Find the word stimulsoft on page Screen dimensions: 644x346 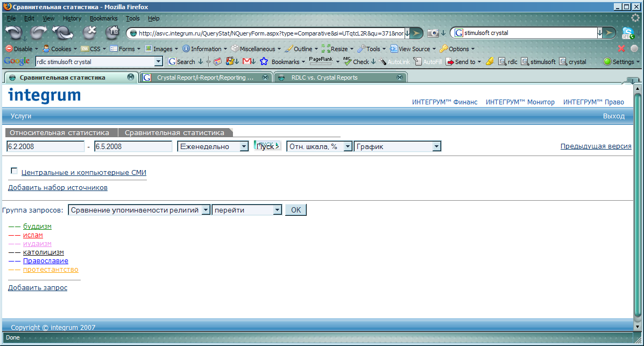click(538, 62)
